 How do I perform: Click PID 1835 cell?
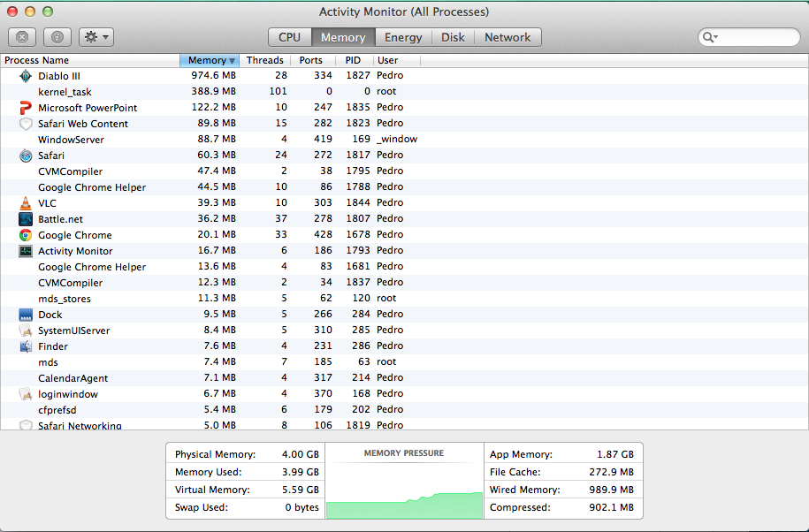[x=358, y=107]
